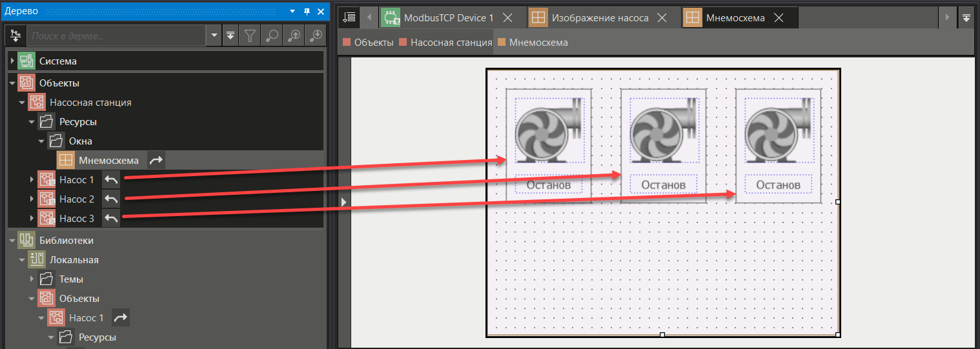
Task: Collapse the Окна folder
Action: click(x=41, y=141)
